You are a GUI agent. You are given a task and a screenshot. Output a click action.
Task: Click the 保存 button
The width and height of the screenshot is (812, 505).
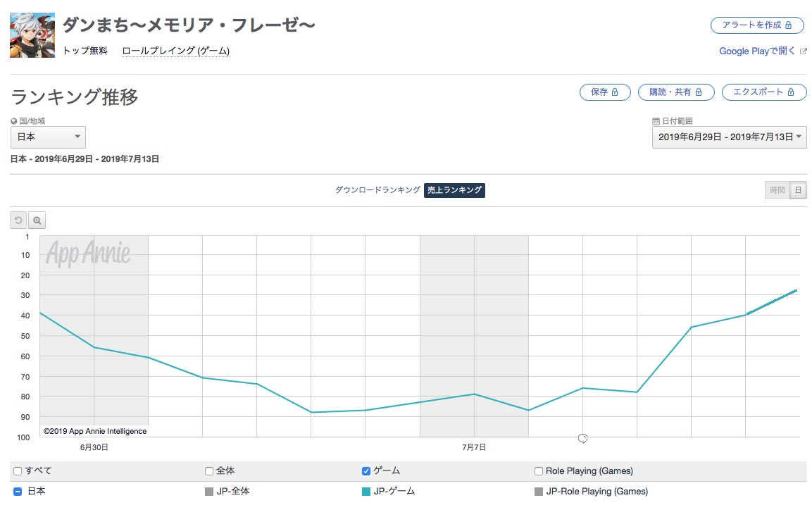(605, 92)
